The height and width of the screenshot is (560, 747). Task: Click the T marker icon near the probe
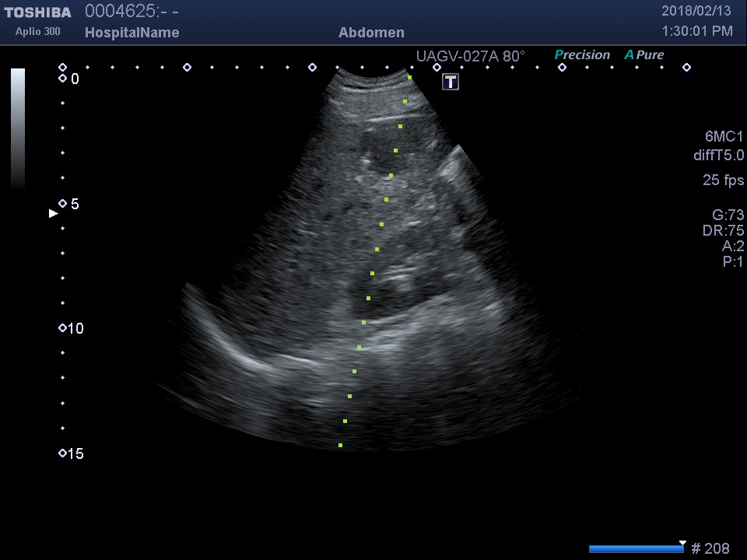coord(451,82)
